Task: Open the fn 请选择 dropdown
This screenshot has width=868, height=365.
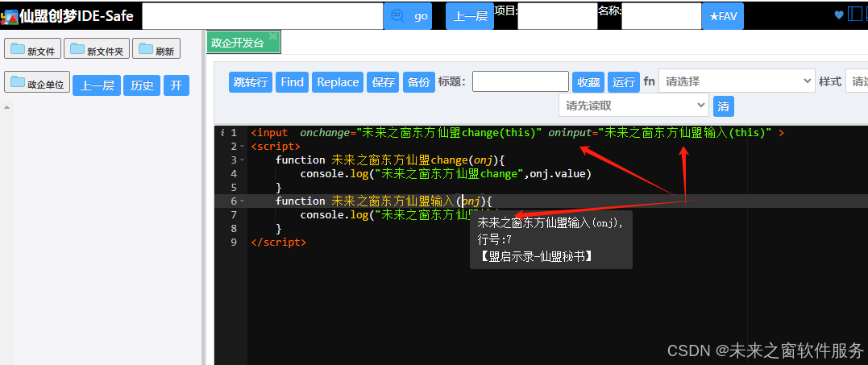Action: pyautogui.click(x=737, y=81)
